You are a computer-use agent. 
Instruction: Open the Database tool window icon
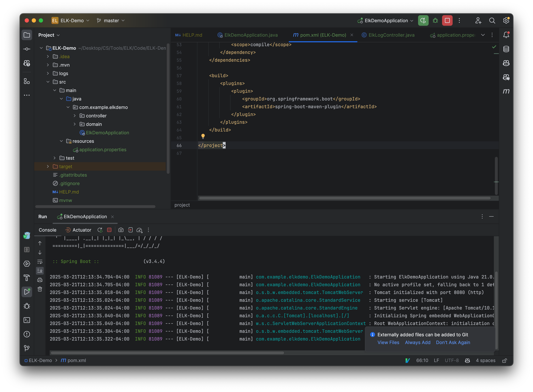coord(506,49)
